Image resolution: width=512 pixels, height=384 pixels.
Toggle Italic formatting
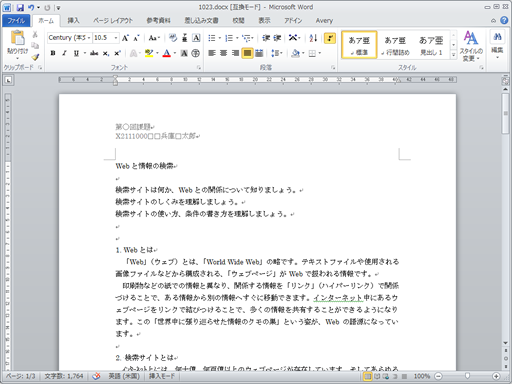pos(64,53)
